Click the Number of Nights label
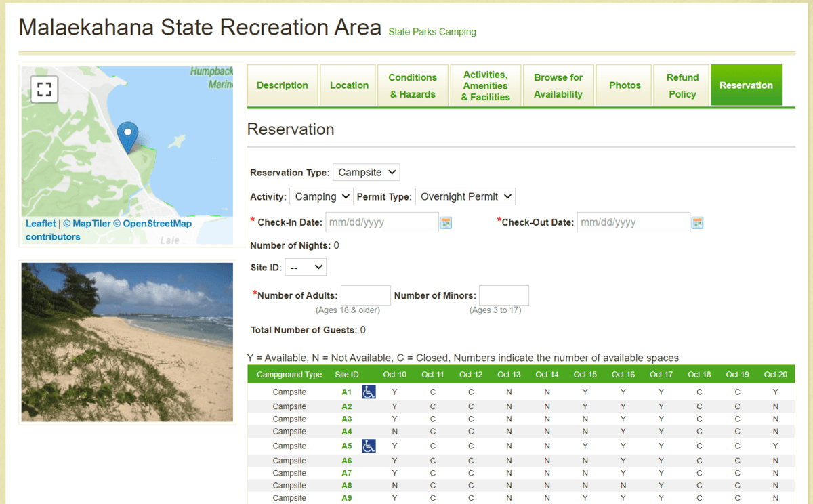Image resolution: width=813 pixels, height=504 pixels. coord(291,245)
